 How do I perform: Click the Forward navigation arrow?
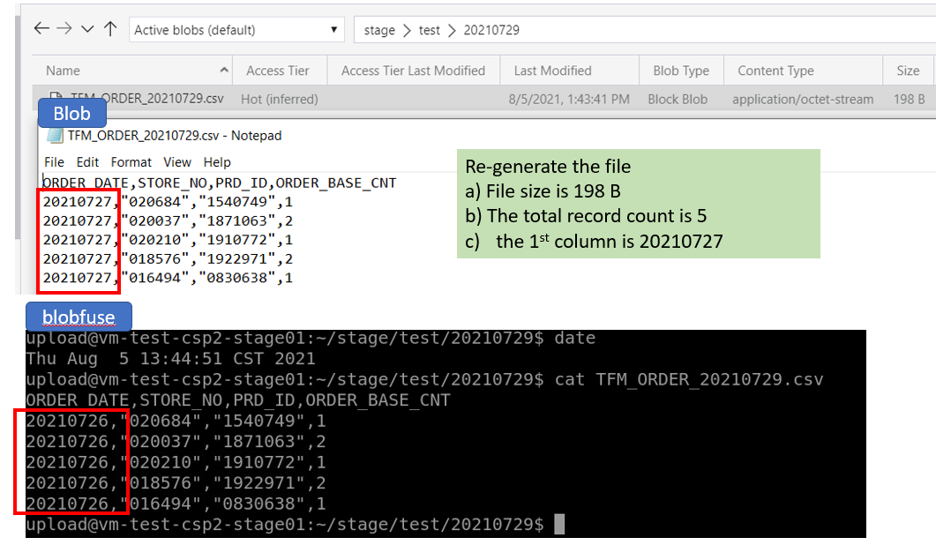pos(63,29)
